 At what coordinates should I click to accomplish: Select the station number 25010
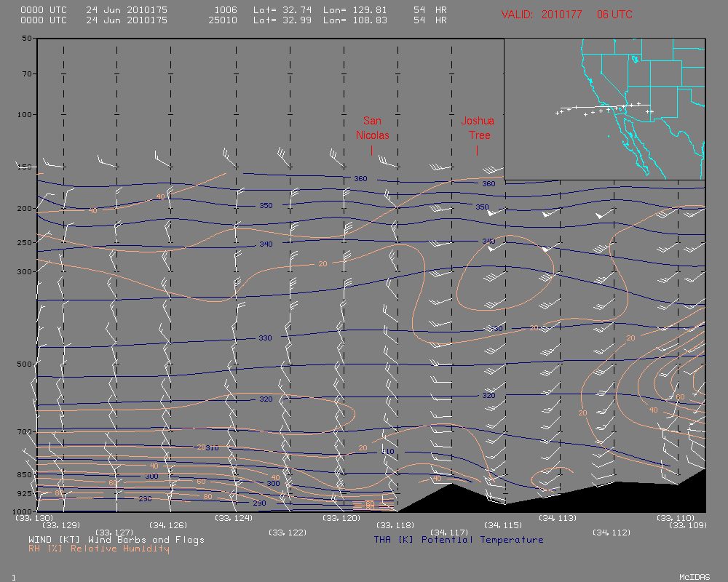tap(223, 20)
